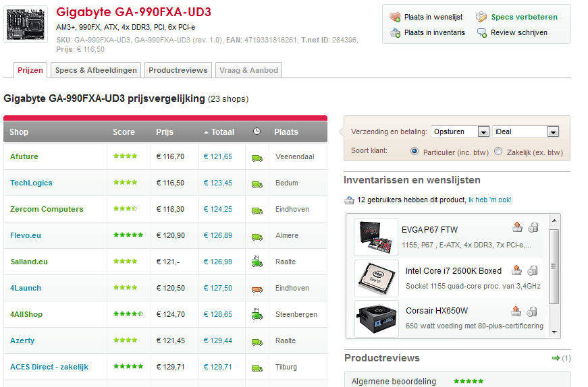Image resolution: width=588 pixels, height=387 pixels.
Task: Click the Review schrijven speech bubble icon
Action: point(481,32)
